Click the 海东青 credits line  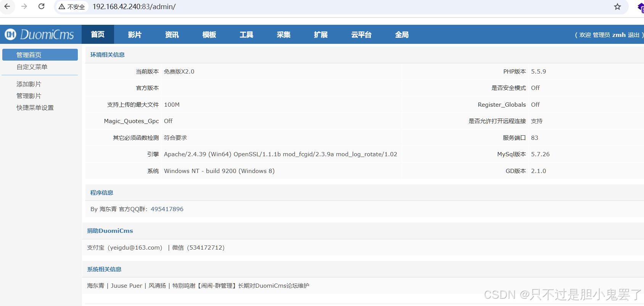(198, 286)
